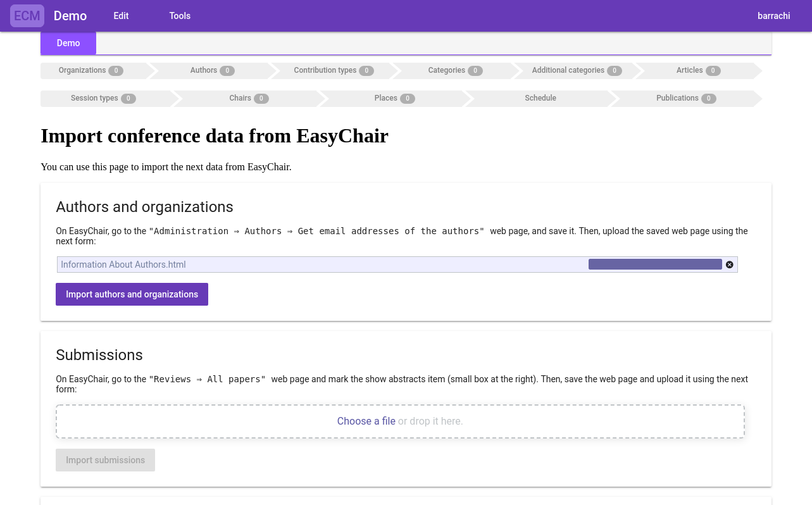Click the Choose a file link
The height and width of the screenshot is (505, 812).
(x=366, y=421)
